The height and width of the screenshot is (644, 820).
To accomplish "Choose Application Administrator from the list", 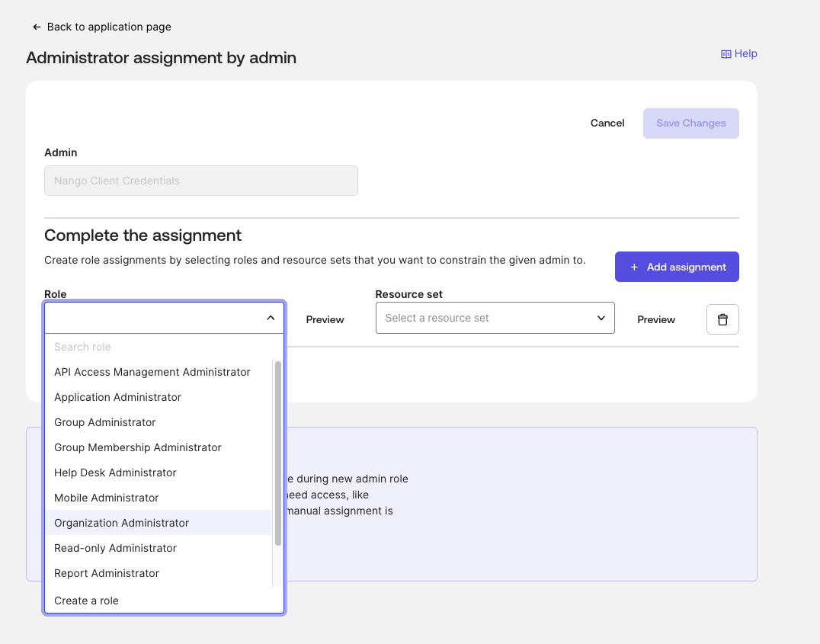I will coord(117,397).
